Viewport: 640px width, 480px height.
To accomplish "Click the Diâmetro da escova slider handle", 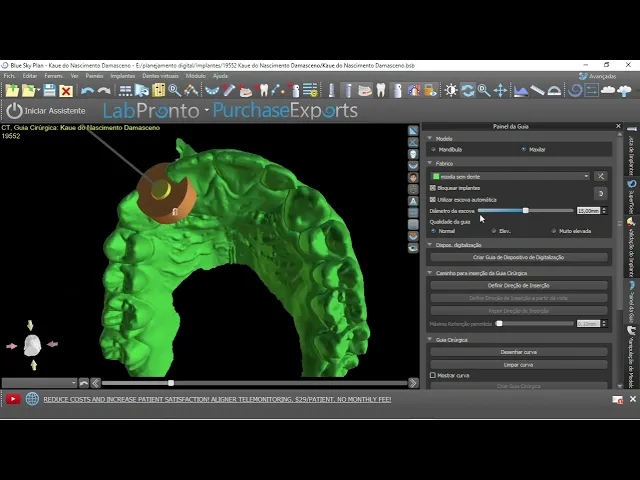I will tap(526, 211).
